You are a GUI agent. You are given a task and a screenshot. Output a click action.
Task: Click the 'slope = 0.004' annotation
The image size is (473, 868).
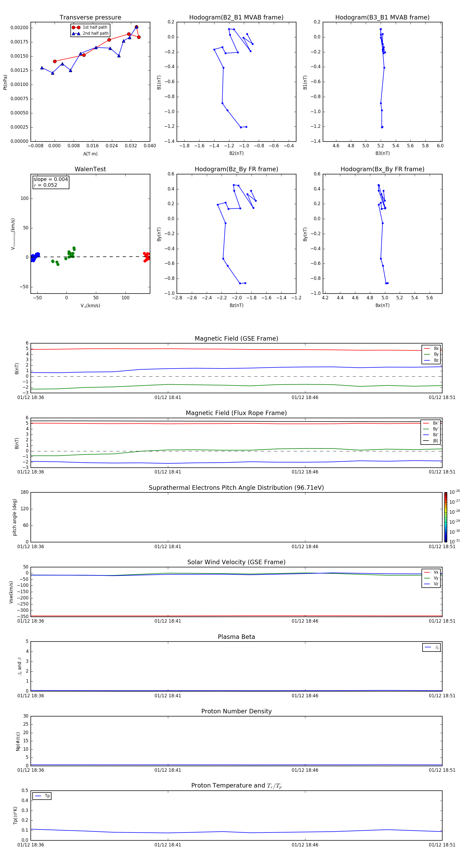(x=50, y=179)
